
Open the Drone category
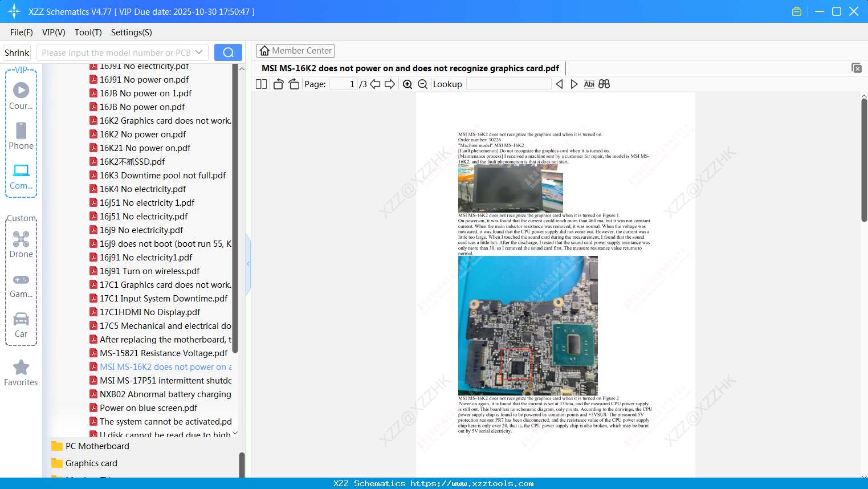21,244
